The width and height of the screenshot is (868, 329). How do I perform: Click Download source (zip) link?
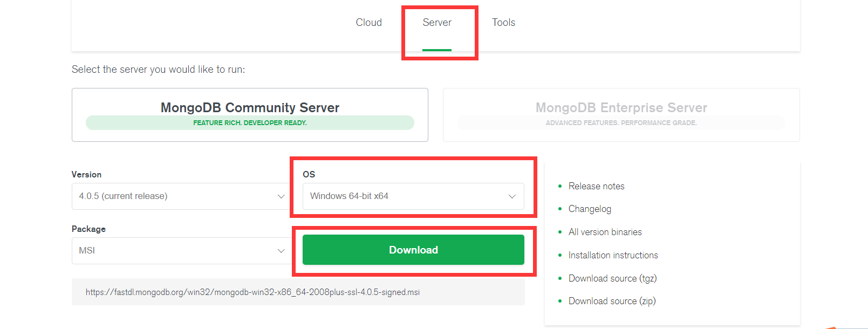pyautogui.click(x=612, y=301)
